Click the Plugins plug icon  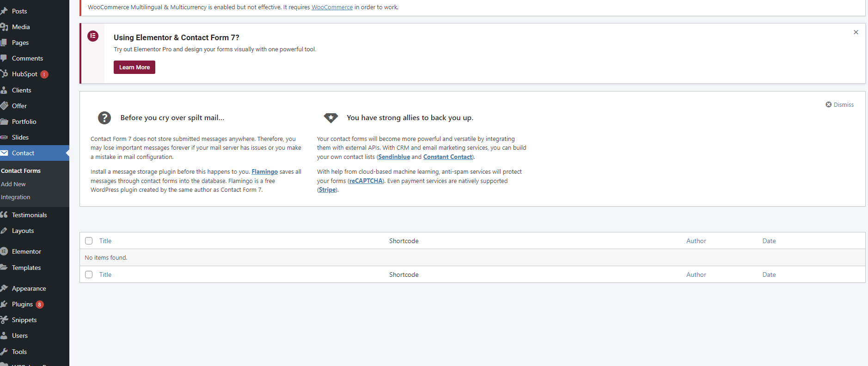pyautogui.click(x=4, y=304)
